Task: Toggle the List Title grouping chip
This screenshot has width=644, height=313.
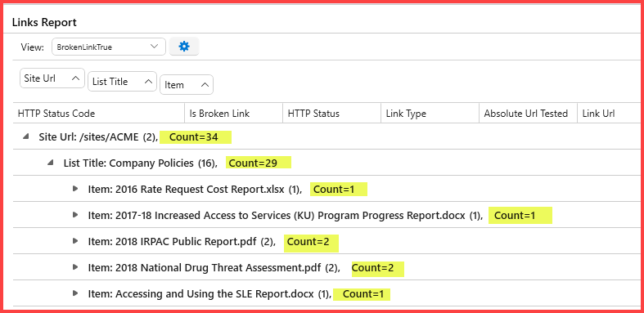Action: click(123, 81)
